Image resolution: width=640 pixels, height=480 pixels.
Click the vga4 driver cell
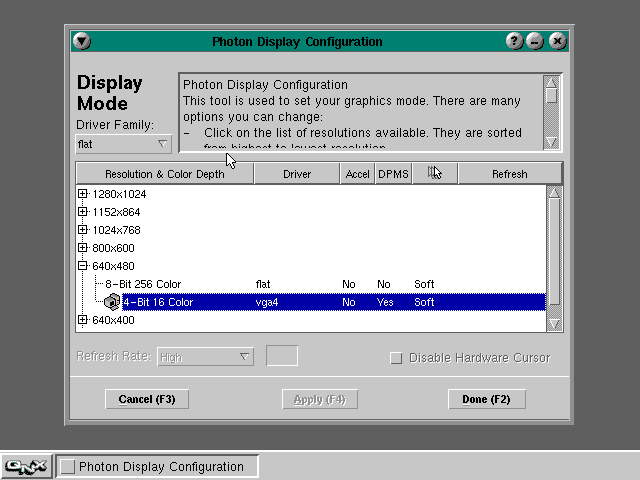[x=267, y=302]
